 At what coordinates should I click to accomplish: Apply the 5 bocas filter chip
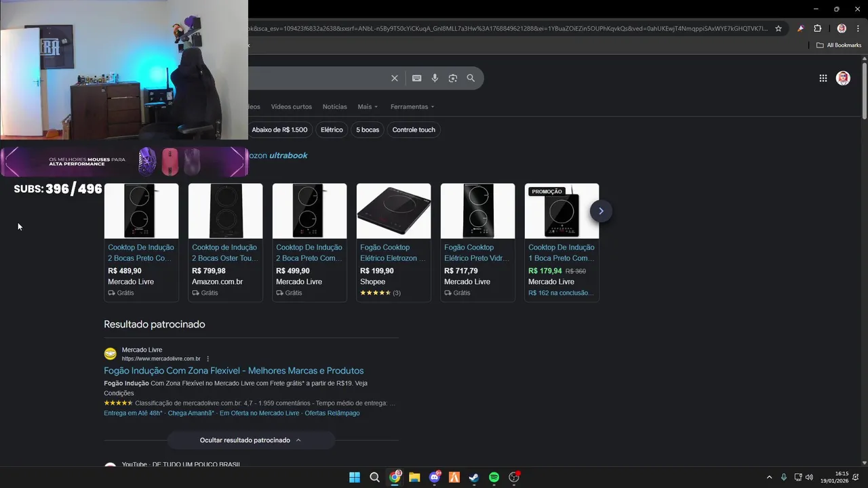[x=368, y=129]
